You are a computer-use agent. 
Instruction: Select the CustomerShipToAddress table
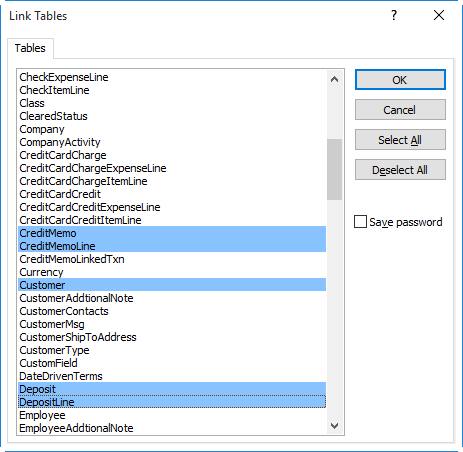coord(172,337)
